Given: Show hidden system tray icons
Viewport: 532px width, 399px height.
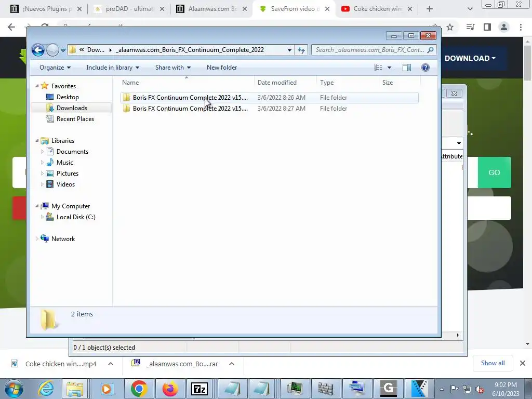Looking at the screenshot, I should coord(442,389).
